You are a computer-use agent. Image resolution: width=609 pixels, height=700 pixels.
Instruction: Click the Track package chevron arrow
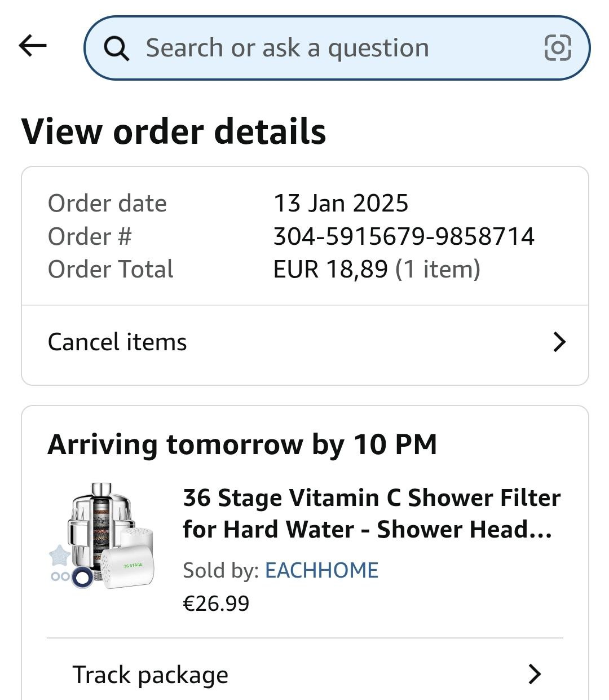pos(534,674)
